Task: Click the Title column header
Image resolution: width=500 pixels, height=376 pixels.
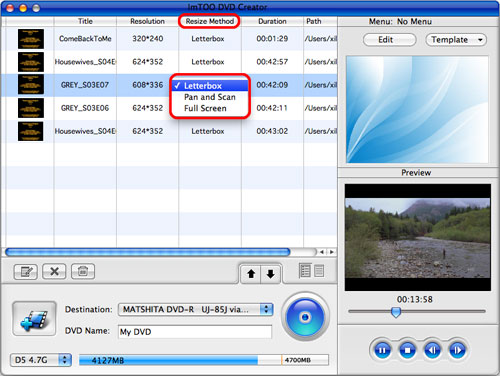Action: (85, 21)
